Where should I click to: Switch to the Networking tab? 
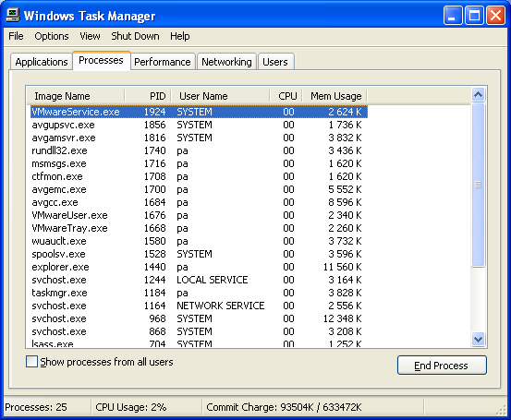[x=226, y=62]
